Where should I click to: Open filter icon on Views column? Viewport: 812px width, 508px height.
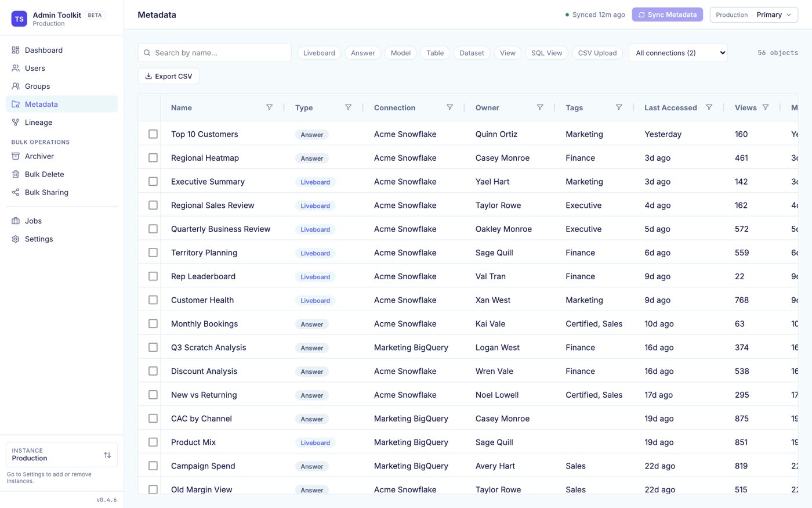point(766,107)
